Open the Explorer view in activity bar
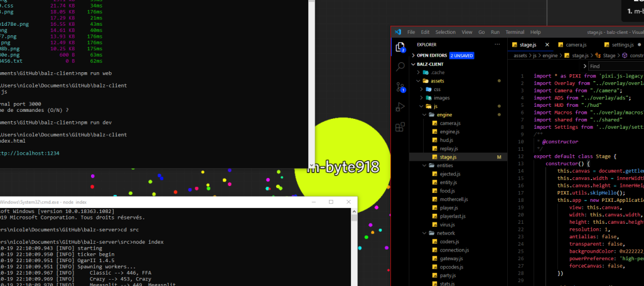Screen dimensions: 644x286 tap(400, 47)
